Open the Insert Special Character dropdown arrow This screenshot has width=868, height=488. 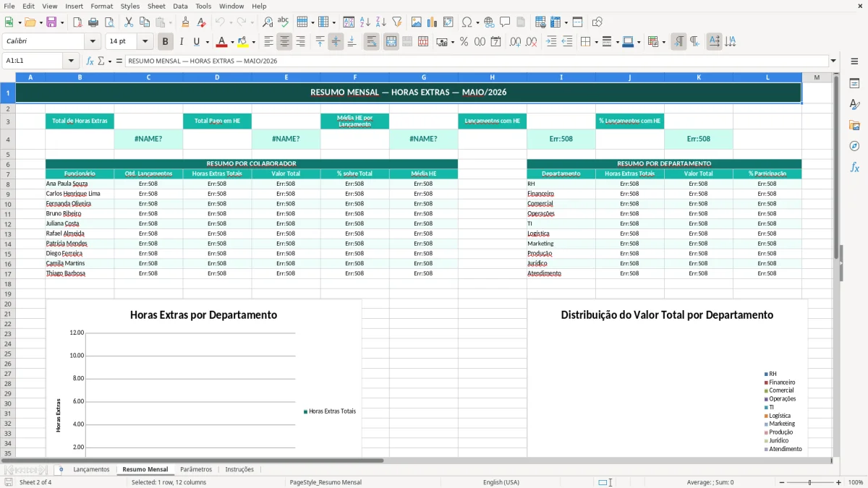tap(477, 22)
